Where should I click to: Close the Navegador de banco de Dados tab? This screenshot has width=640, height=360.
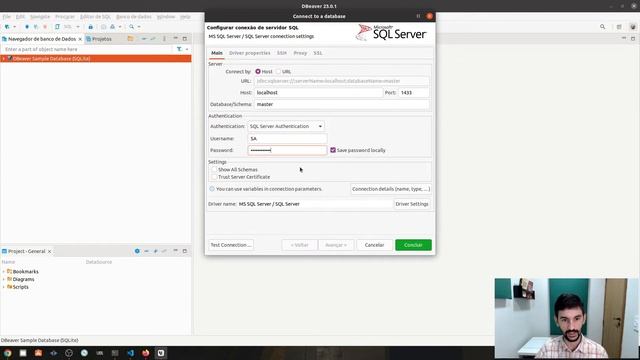[x=80, y=39]
